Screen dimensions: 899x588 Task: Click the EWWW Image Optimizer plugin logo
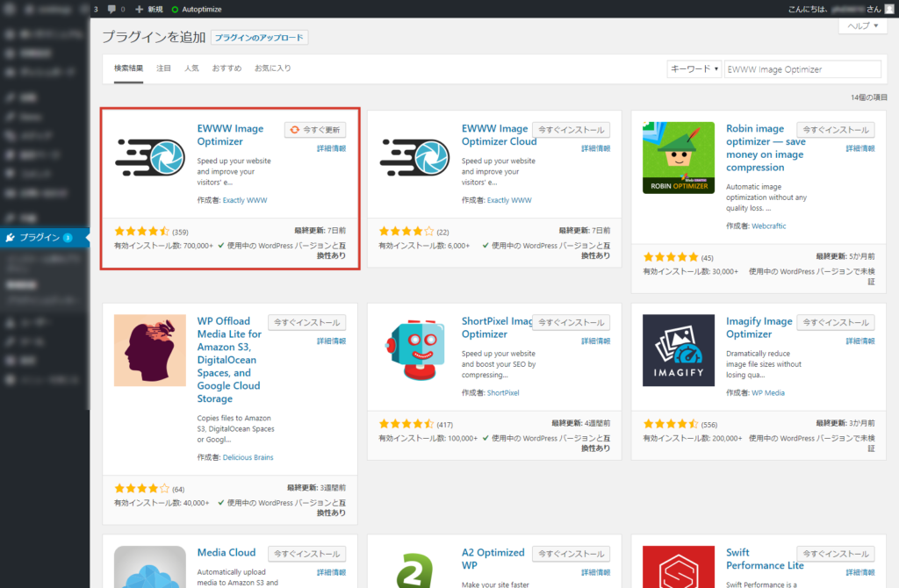149,158
